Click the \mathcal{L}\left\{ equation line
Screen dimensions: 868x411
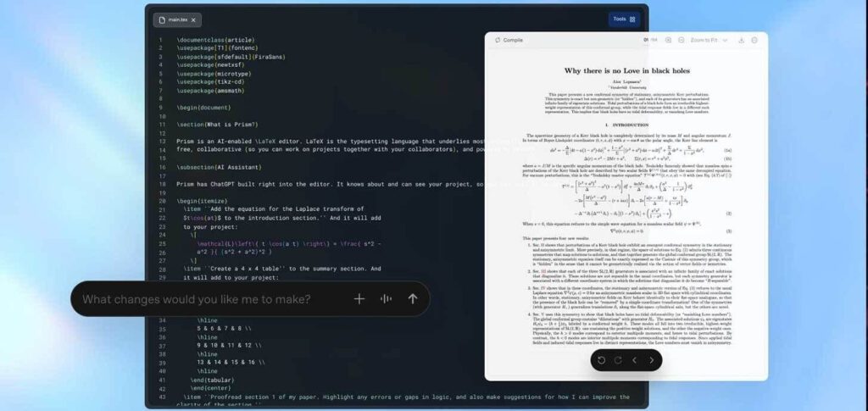click(289, 243)
